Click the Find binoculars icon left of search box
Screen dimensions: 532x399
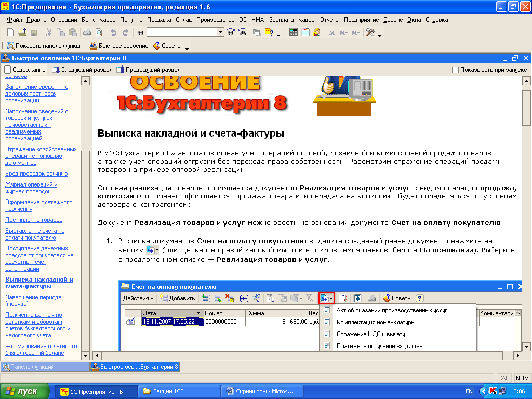coord(140,33)
